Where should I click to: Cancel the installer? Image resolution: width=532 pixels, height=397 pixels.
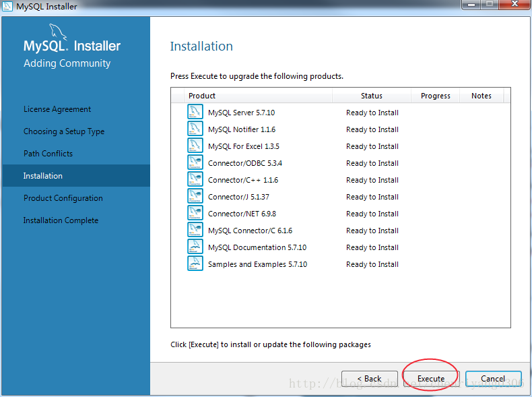click(x=493, y=379)
